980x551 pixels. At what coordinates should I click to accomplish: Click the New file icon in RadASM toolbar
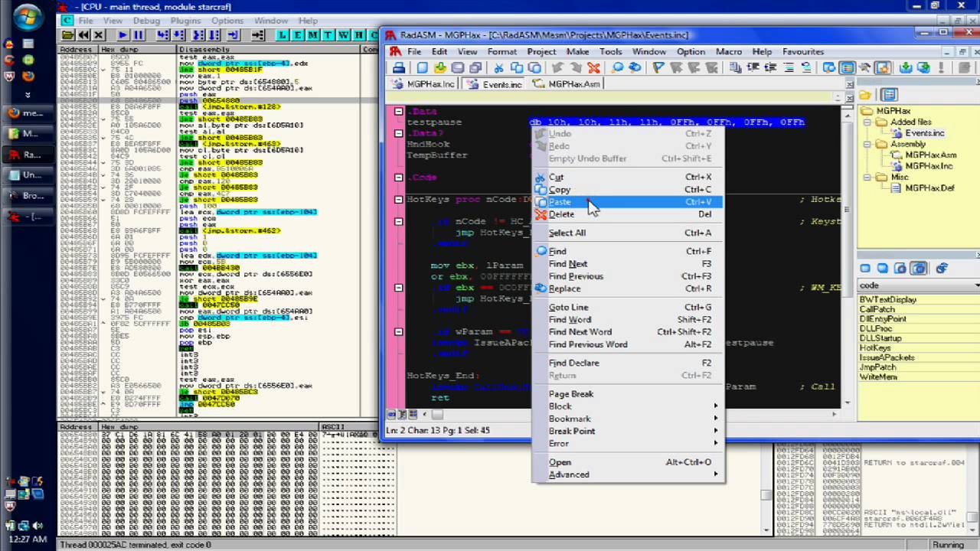423,67
